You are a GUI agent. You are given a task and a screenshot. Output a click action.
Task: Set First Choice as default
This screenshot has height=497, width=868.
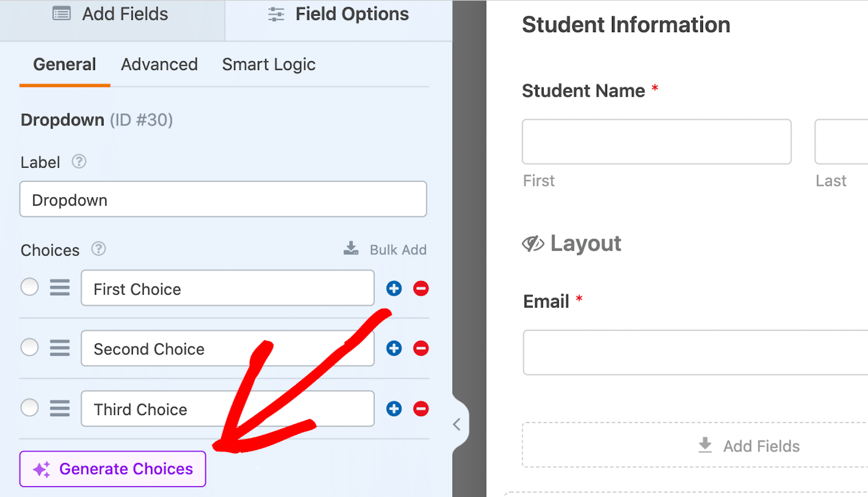point(30,287)
